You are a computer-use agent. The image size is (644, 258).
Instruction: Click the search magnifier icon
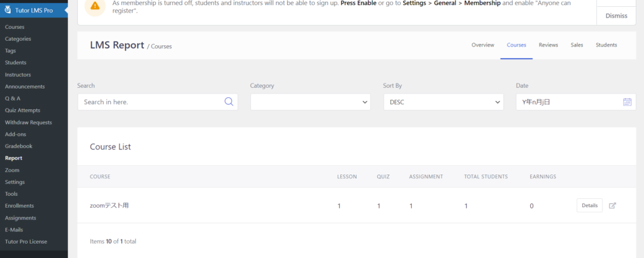click(229, 102)
